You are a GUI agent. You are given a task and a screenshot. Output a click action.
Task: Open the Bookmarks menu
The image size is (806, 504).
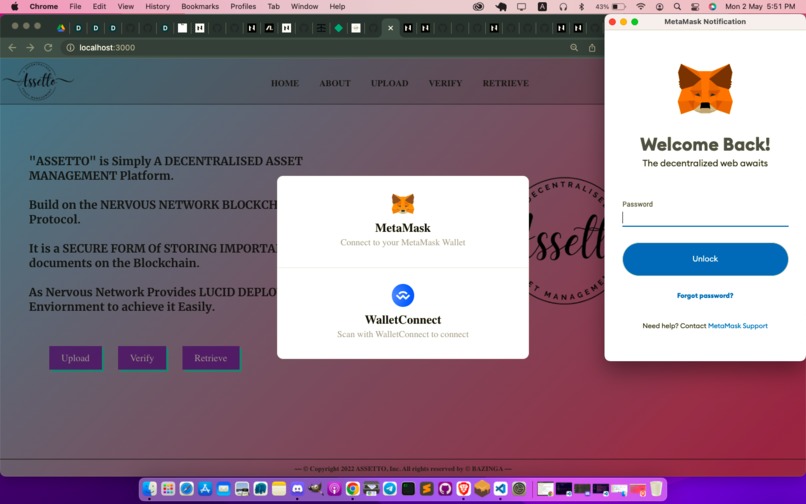coord(200,6)
